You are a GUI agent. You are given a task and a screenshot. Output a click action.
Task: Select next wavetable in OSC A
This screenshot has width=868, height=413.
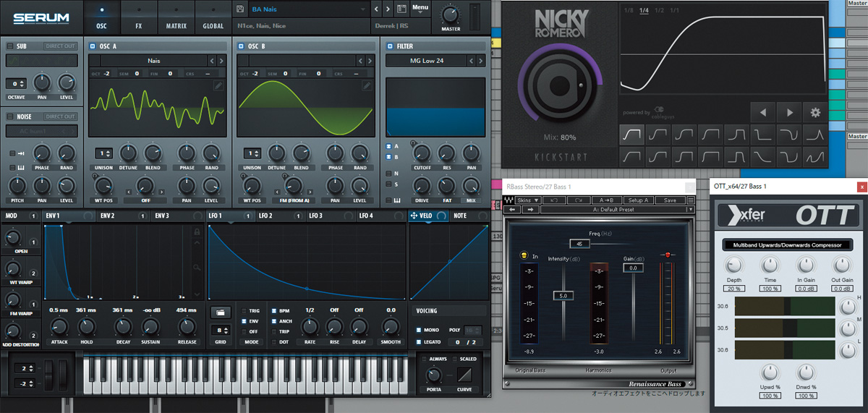222,61
